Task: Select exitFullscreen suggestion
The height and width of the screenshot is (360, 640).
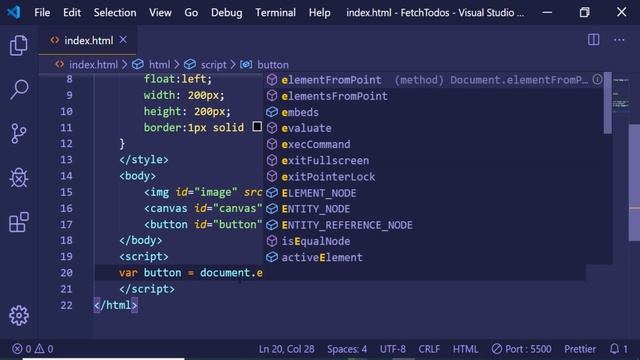Action: pos(434,160)
